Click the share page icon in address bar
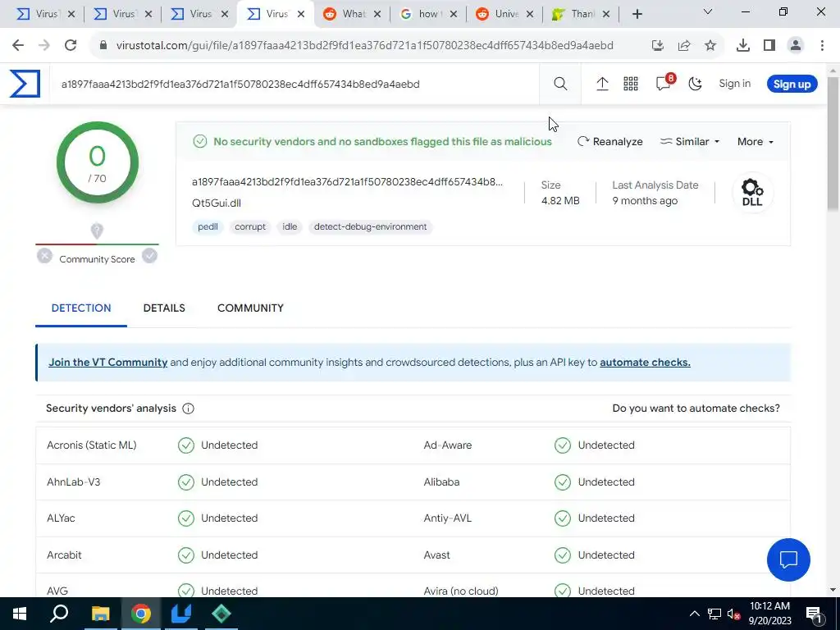The height and width of the screenshot is (630, 840). tap(684, 46)
